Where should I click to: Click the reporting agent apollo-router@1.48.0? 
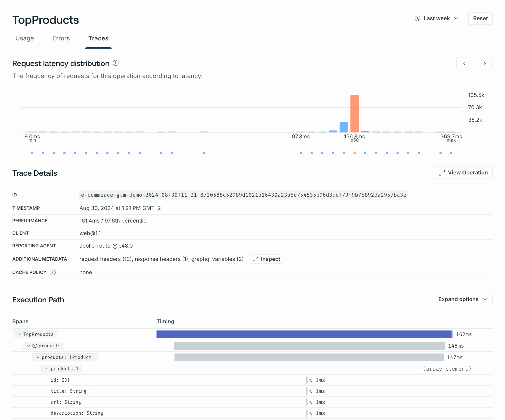point(106,246)
